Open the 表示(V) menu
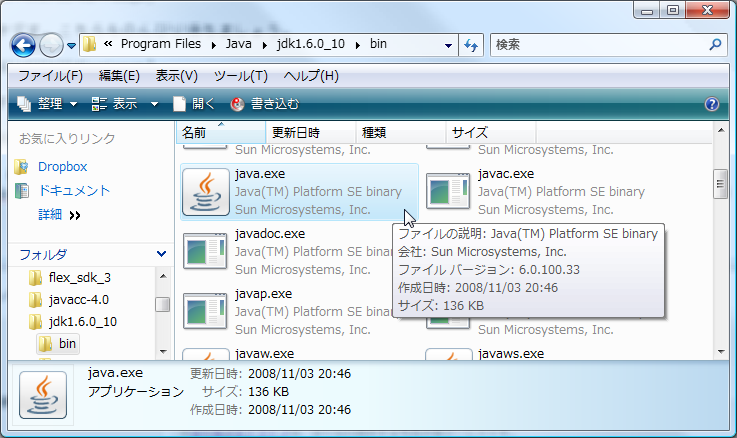 point(176,76)
